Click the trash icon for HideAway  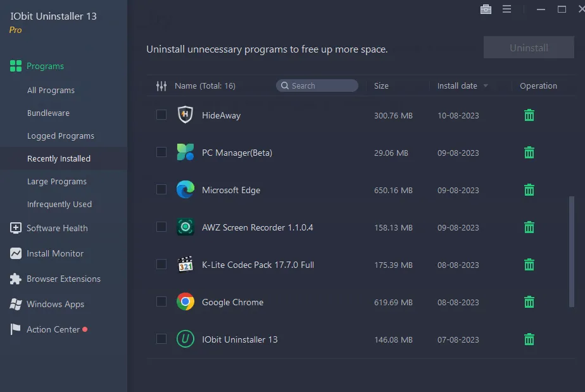[x=529, y=115]
